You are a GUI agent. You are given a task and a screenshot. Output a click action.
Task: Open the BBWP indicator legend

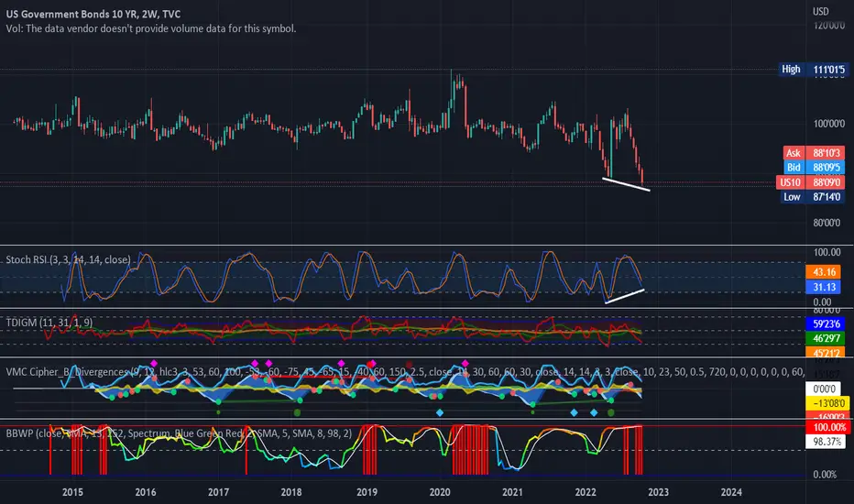179,433
